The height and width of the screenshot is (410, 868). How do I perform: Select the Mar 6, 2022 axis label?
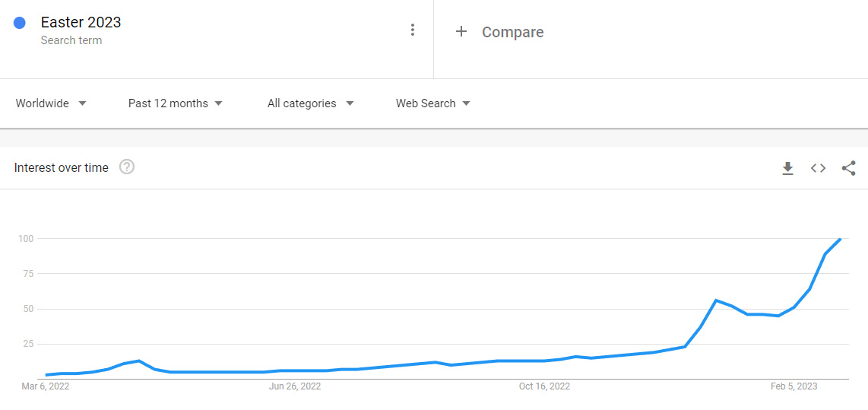(x=45, y=386)
